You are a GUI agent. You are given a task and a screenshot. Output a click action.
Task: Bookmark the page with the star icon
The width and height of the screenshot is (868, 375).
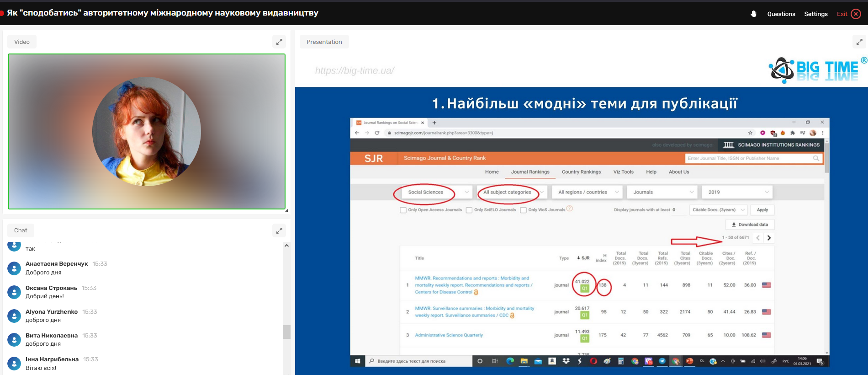click(750, 133)
